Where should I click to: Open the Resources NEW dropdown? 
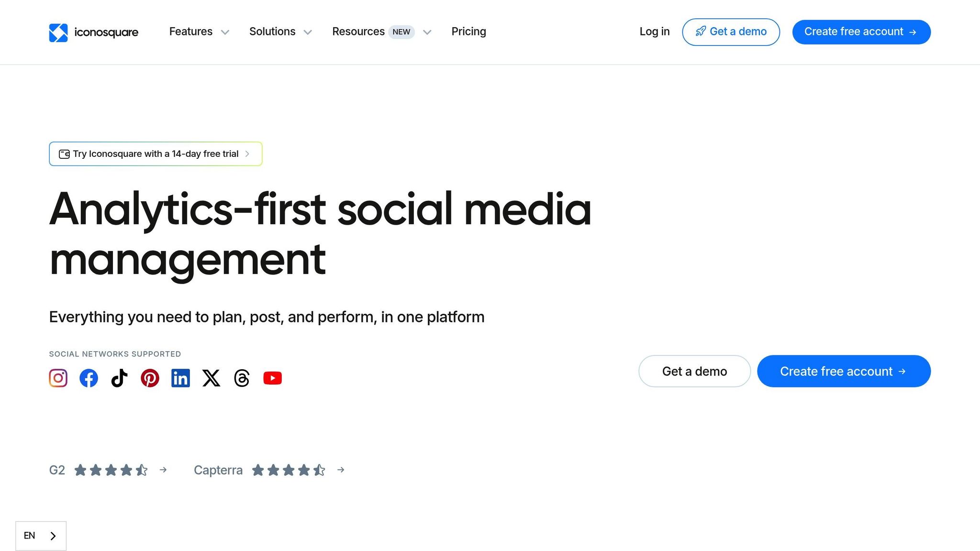point(381,32)
